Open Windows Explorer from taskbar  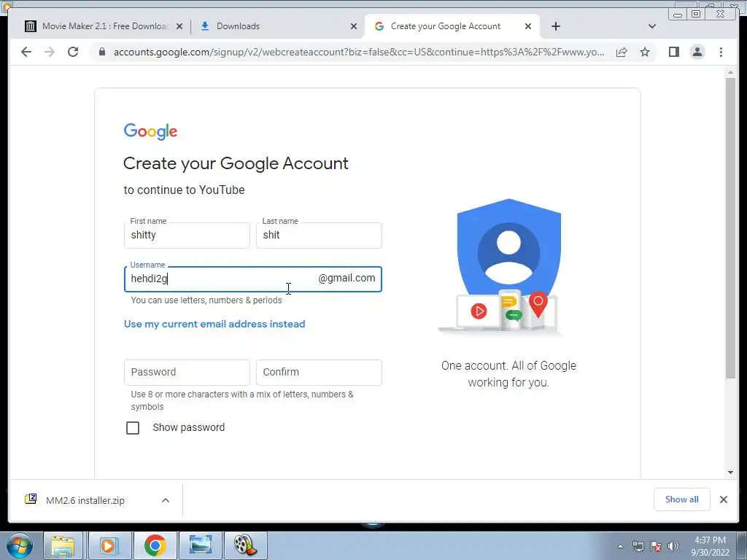coord(63,545)
